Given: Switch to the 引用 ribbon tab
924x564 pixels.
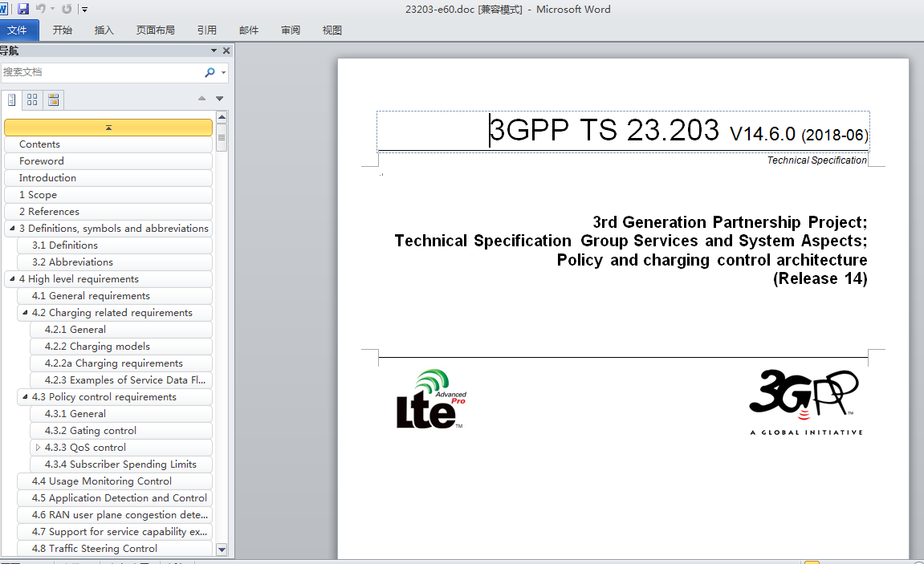Looking at the screenshot, I should [x=207, y=30].
